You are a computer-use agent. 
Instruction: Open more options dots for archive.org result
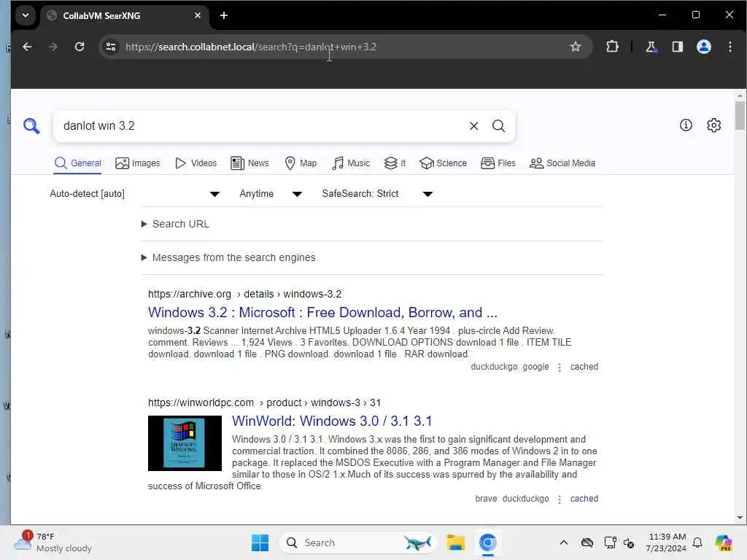click(560, 367)
